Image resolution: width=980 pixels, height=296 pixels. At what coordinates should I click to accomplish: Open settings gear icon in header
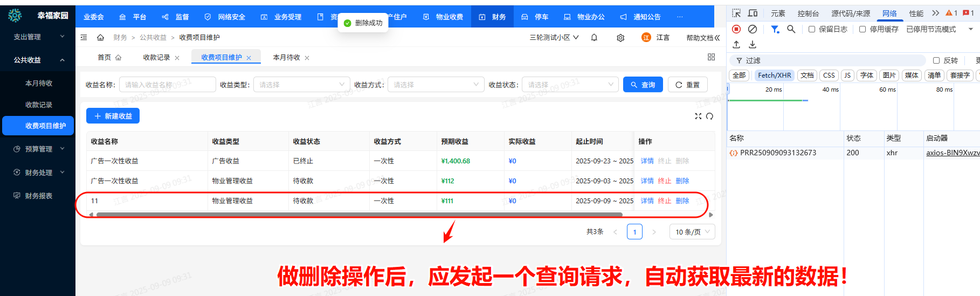point(620,38)
